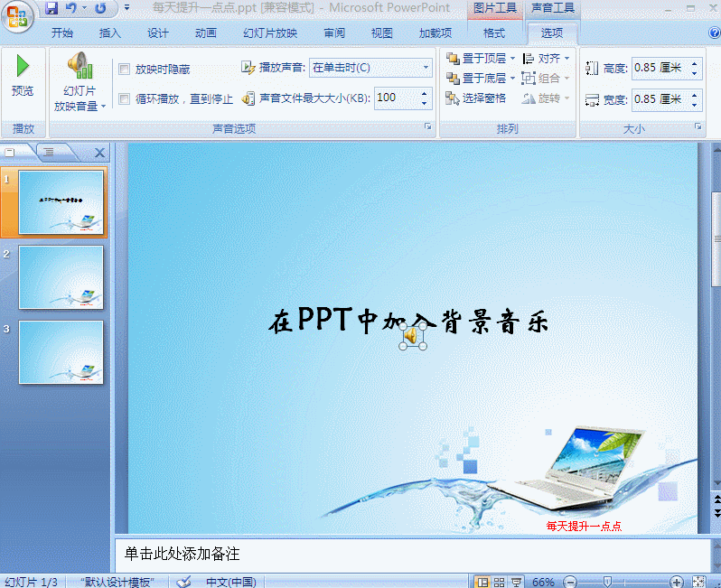Image resolution: width=721 pixels, height=588 pixels.
Task: Close the slide thumbnail pane
Action: pyautogui.click(x=99, y=153)
